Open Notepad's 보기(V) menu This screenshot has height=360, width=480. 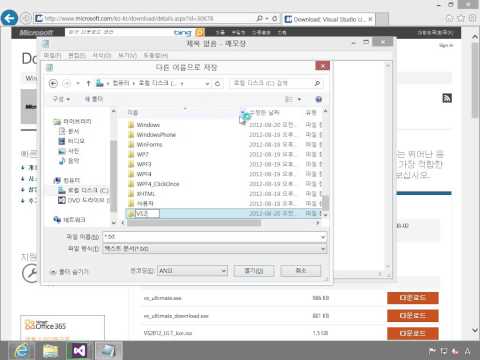128,56
